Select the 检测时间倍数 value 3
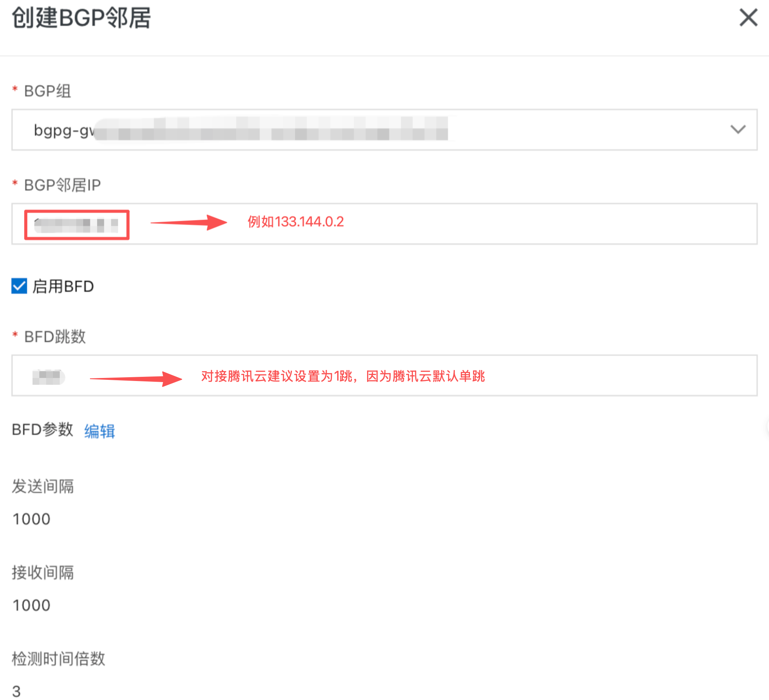 [16, 691]
